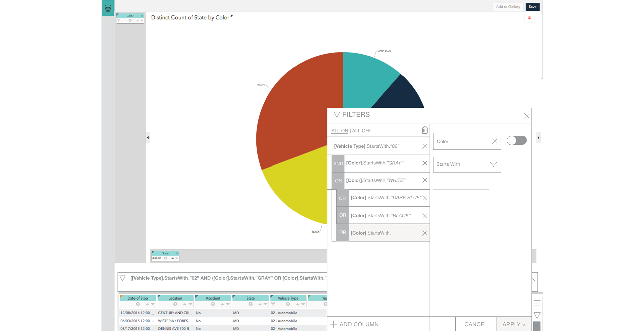The height and width of the screenshot is (331, 644).
Task: Open the database icon in the sidebar
Action: click(108, 8)
